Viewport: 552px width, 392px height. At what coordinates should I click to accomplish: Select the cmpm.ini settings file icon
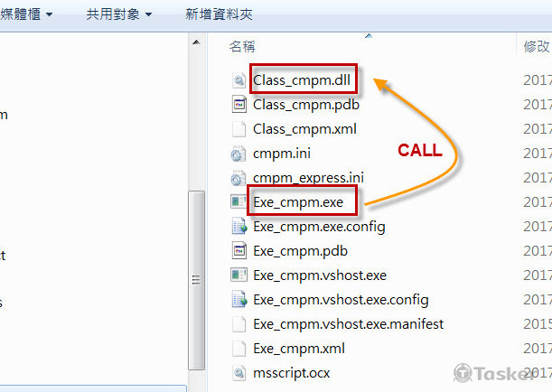point(239,154)
